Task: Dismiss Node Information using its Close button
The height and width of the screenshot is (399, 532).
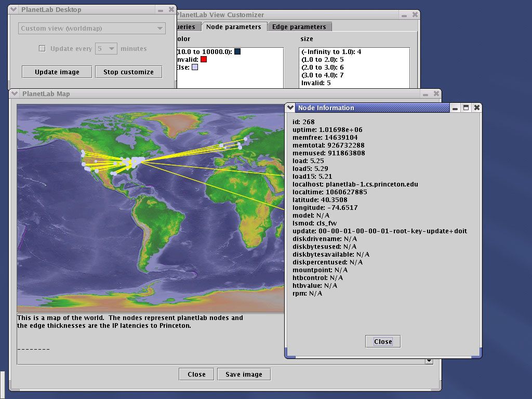Action: point(383,341)
